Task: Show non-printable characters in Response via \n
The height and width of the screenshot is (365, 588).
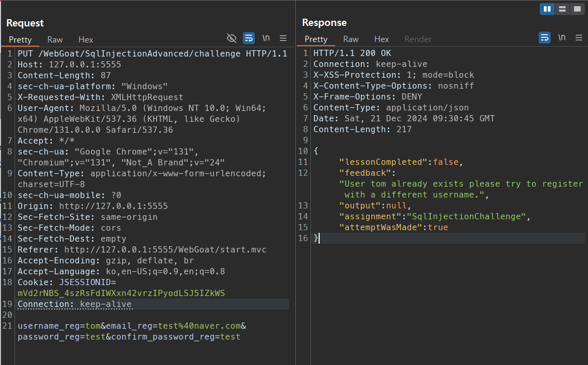Action: pyautogui.click(x=562, y=37)
